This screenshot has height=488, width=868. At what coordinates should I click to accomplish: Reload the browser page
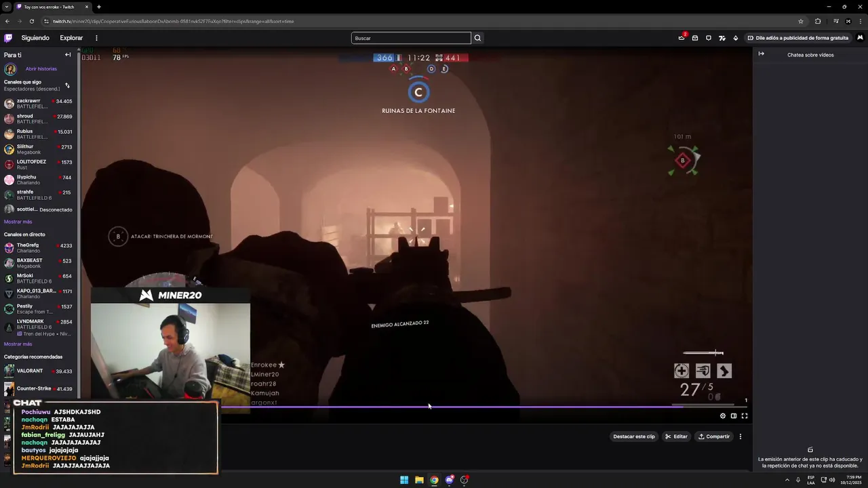click(31, 21)
